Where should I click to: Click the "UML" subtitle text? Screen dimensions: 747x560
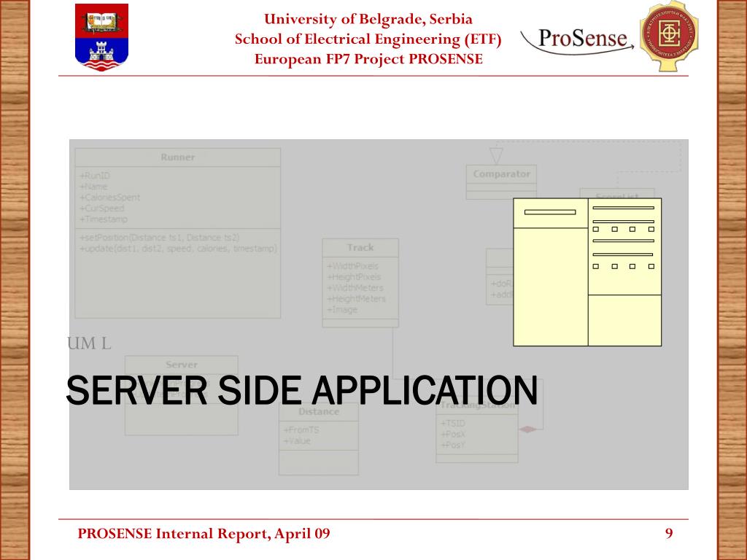pos(89,343)
